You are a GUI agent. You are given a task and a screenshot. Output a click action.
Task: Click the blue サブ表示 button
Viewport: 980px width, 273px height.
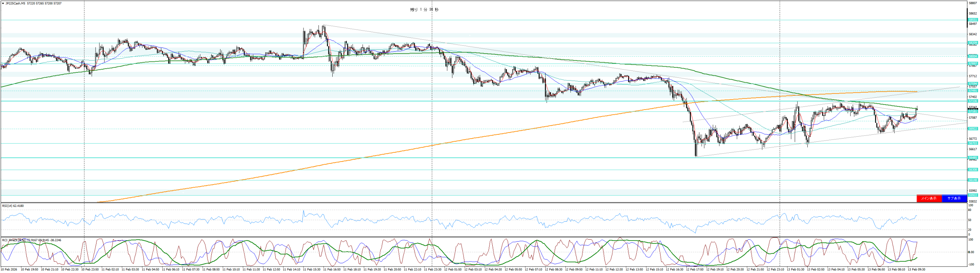(954, 198)
